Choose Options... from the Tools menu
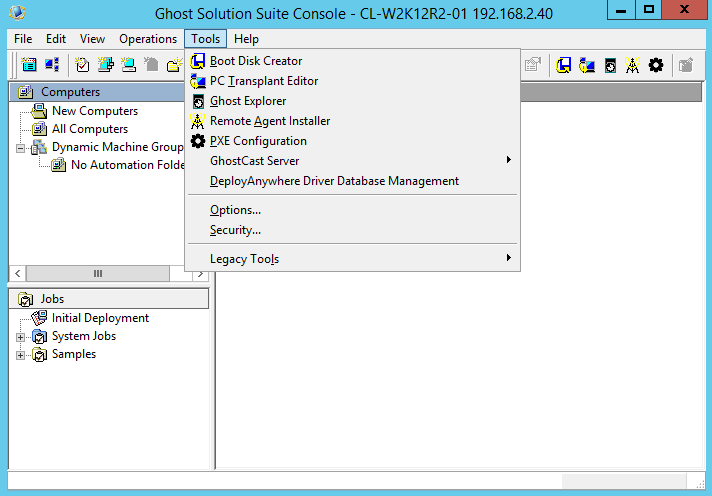Image resolution: width=712 pixels, height=496 pixels. point(235,210)
